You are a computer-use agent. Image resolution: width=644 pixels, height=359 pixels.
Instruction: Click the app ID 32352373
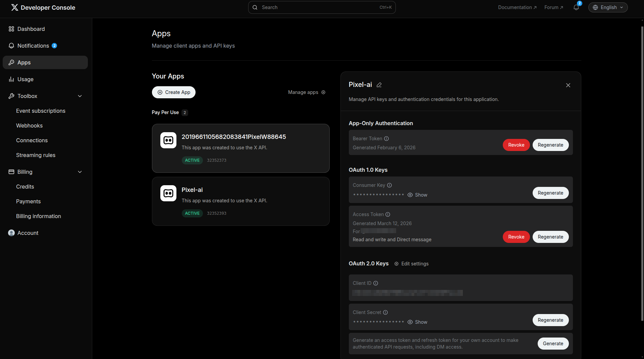[217, 160]
